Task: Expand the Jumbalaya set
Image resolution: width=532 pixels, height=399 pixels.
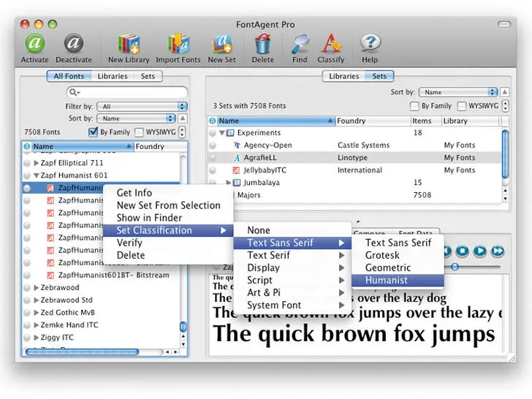Action: coord(229,183)
